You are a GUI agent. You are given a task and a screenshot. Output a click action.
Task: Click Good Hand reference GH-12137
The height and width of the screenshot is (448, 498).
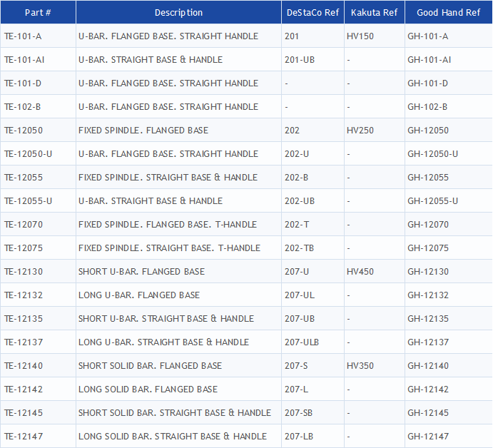[x=428, y=342]
